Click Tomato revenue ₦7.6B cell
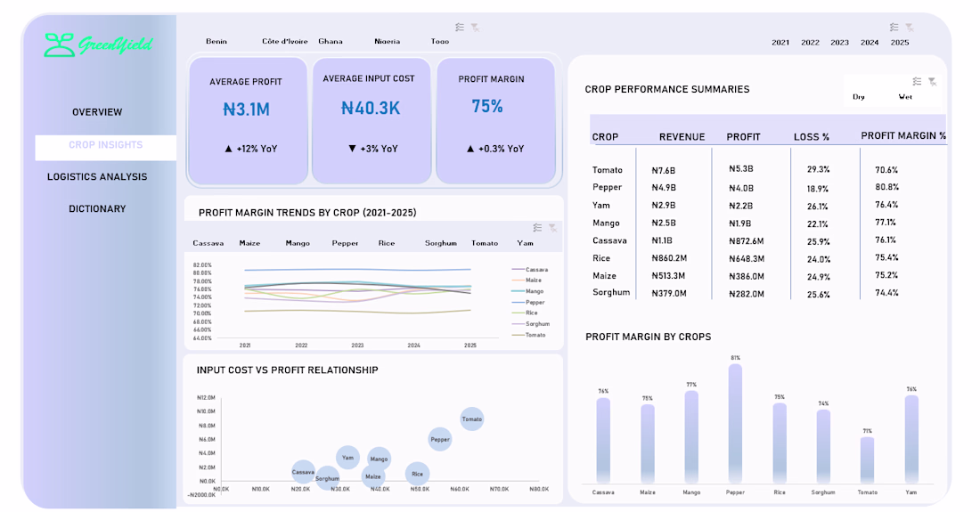This screenshot has width=980, height=512. (x=663, y=170)
